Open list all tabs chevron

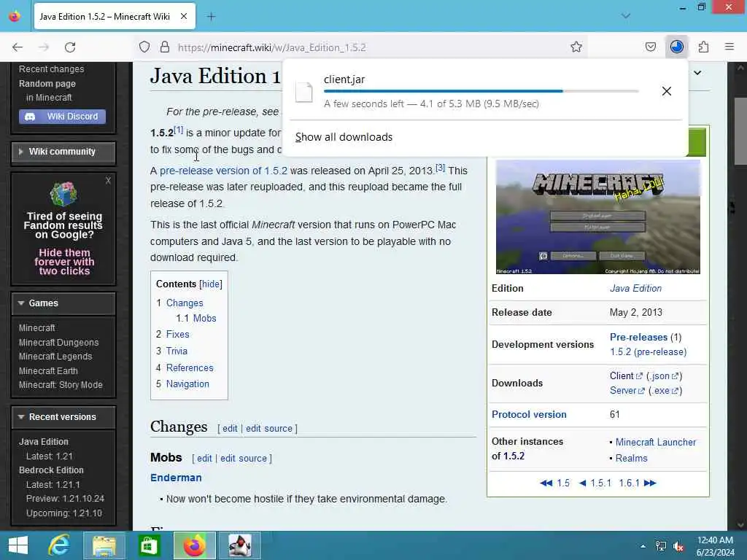pos(625,16)
